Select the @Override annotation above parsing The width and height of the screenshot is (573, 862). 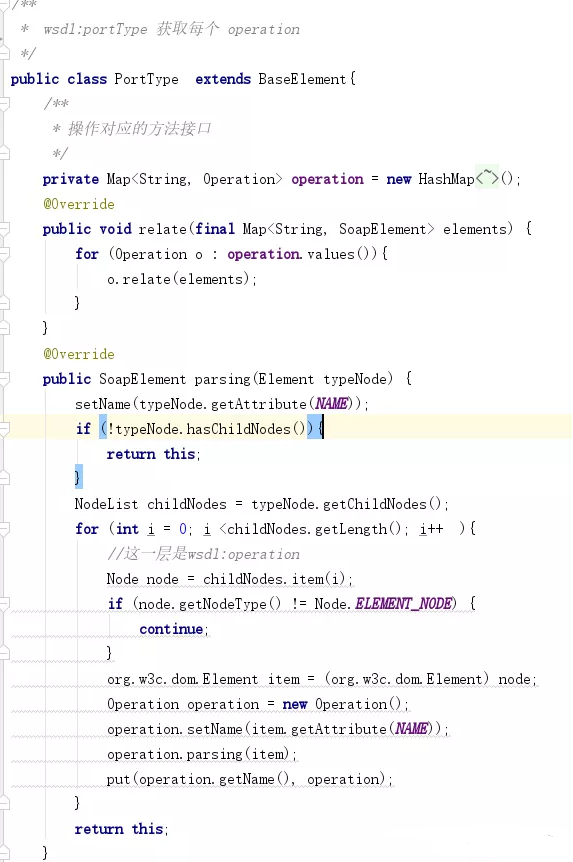tap(79, 354)
